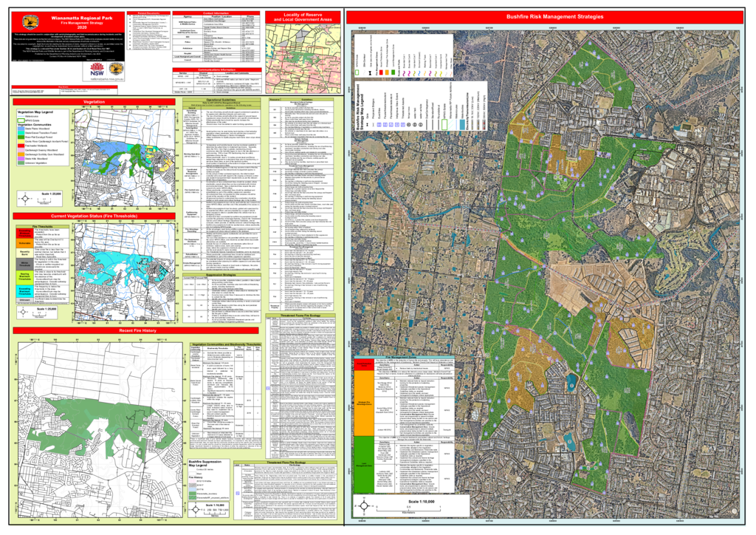Click the Scale 1:10,000 label on main map
Viewport: 756px width, 535px height.
coord(422,501)
